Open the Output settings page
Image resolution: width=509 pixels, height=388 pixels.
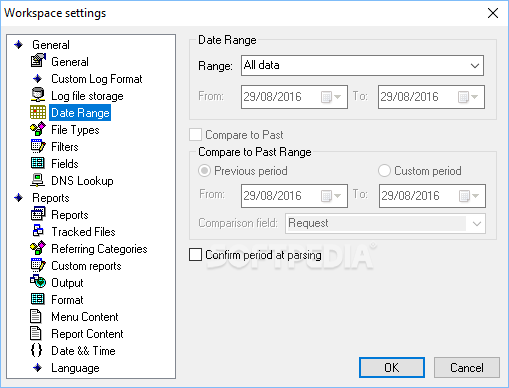coord(67,283)
